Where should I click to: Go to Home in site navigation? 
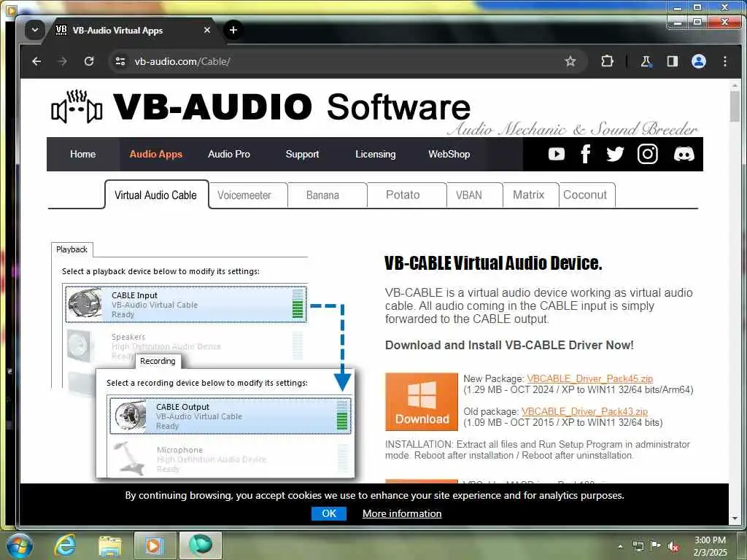[x=83, y=155]
